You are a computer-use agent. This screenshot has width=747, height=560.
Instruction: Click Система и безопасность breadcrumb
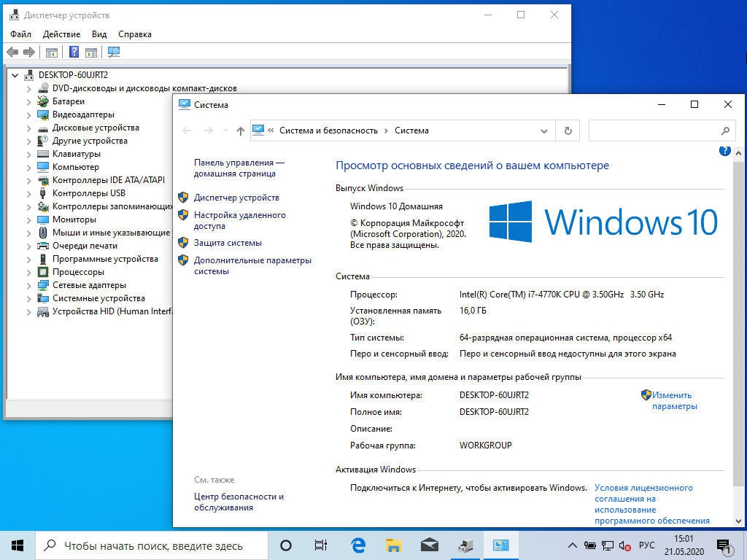[x=328, y=131]
